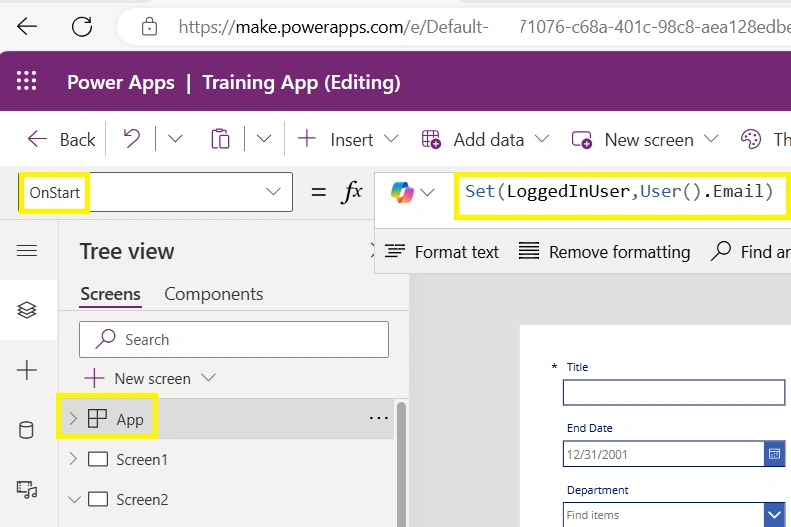The height and width of the screenshot is (527, 791).
Task: Click the Tree view vertical scrollbar
Action: click(402, 464)
